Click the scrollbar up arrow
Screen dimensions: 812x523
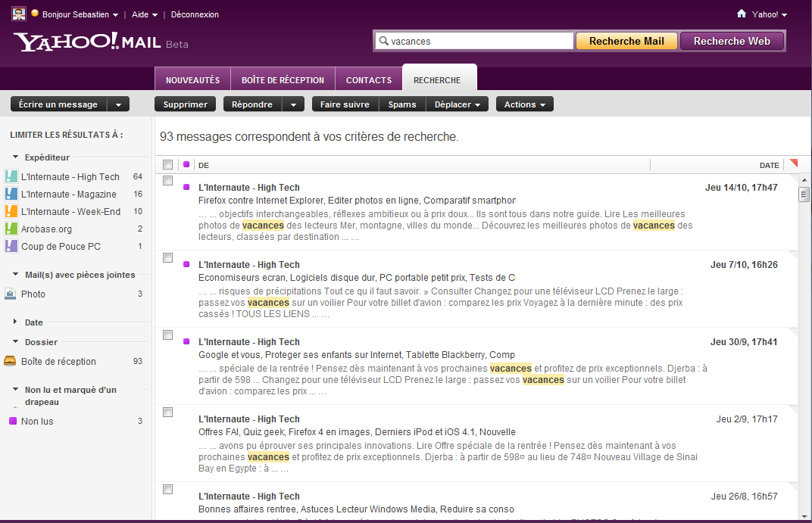[x=804, y=180]
